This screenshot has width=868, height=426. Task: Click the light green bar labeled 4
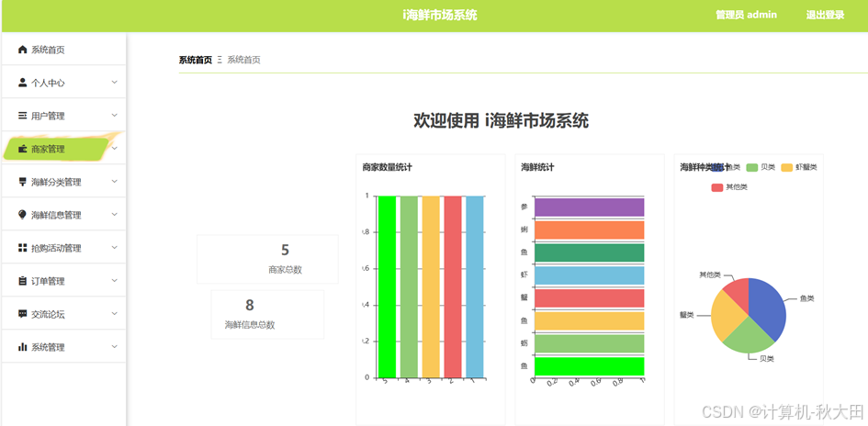pyautogui.click(x=409, y=286)
